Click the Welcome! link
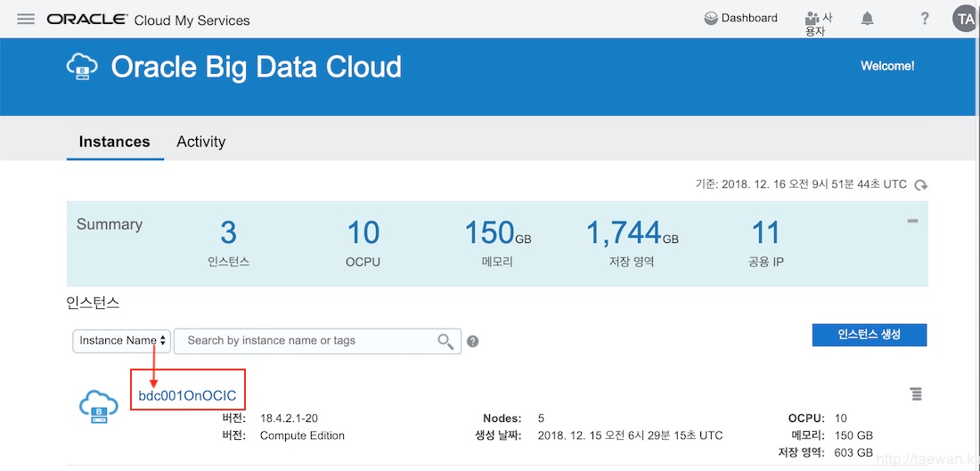The image size is (980, 471). pos(887,66)
